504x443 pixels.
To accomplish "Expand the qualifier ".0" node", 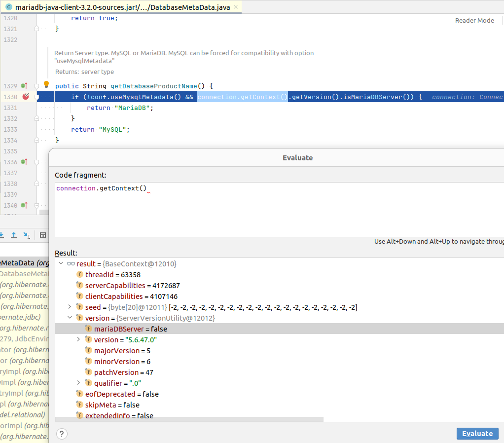I will [79, 383].
